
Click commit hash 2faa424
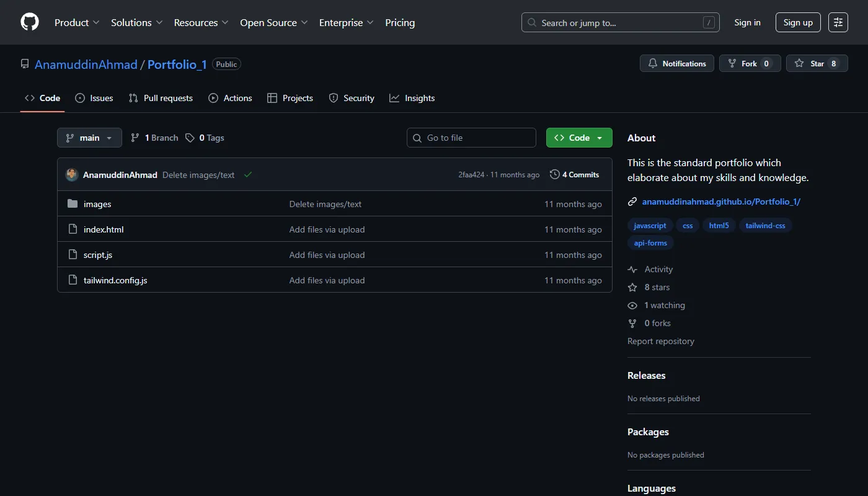click(471, 175)
